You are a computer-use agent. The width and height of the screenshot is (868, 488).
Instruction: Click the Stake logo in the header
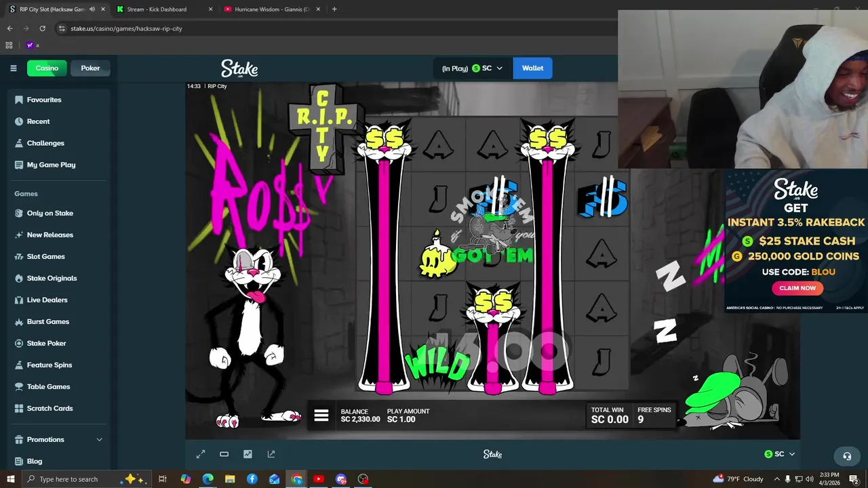[x=239, y=68]
